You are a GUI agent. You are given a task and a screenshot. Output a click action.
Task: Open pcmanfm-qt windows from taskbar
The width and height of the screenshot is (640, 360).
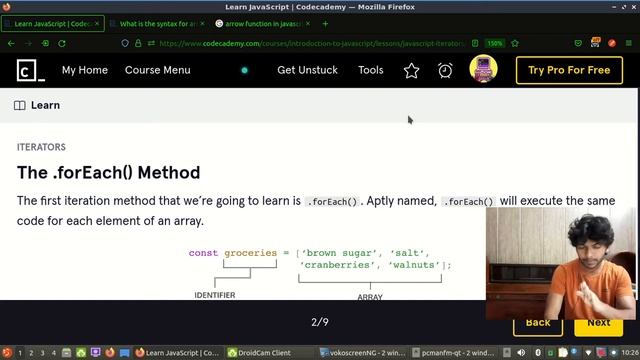pos(453,353)
